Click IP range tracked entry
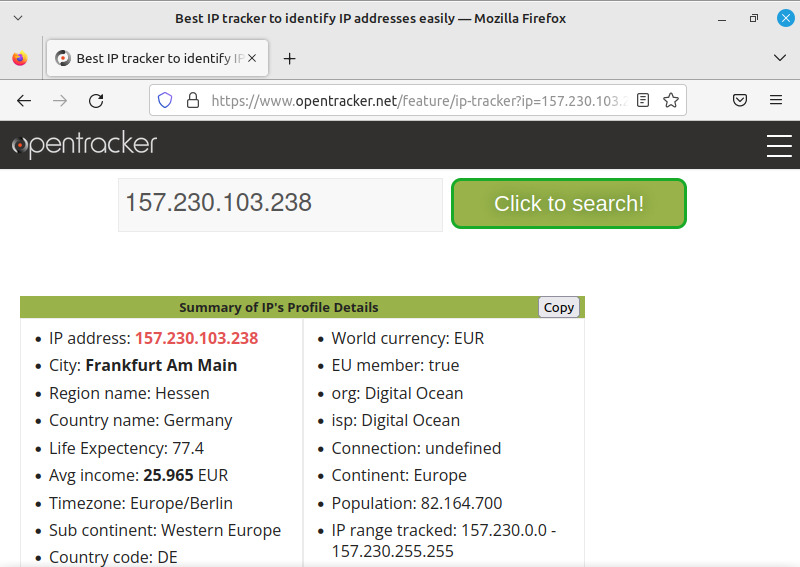 [444, 540]
